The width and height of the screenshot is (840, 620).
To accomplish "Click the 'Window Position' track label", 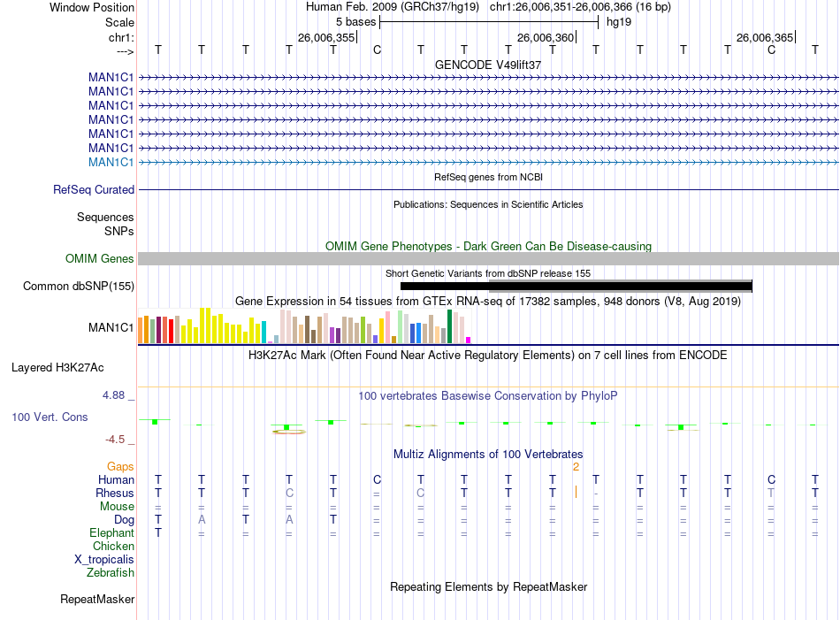I will 92,7.
